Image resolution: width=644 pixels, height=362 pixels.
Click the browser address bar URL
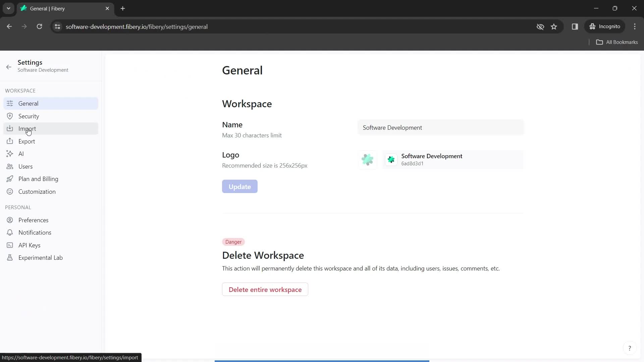(x=137, y=26)
